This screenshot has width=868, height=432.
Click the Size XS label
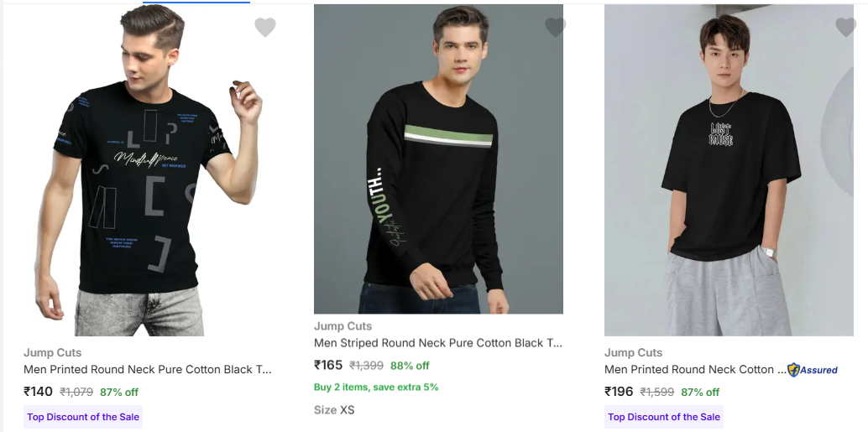click(x=334, y=410)
